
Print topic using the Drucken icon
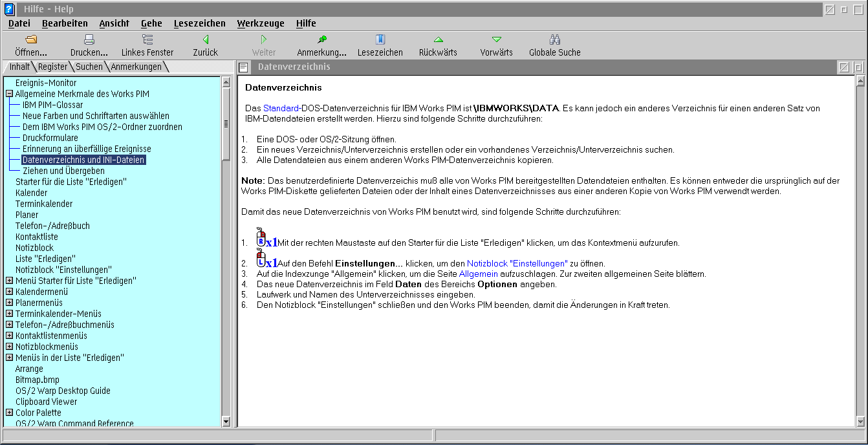coord(89,39)
